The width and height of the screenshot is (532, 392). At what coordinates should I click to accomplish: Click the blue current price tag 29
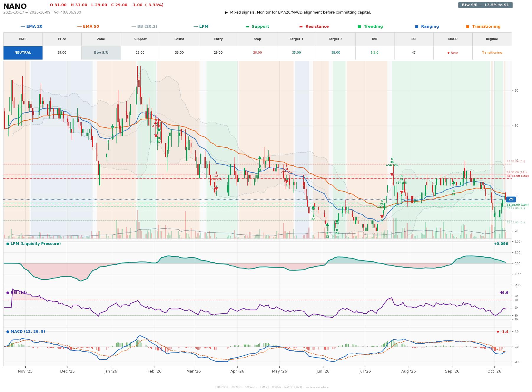[511, 200]
